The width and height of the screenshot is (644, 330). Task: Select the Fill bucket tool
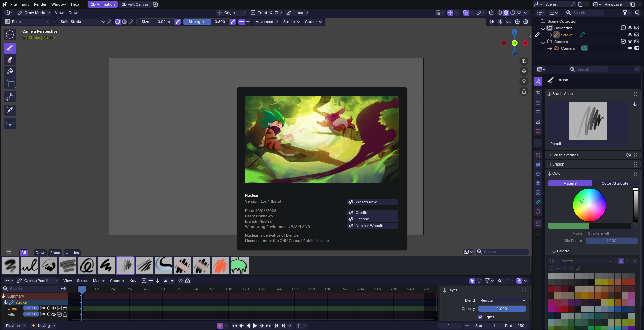[x=10, y=71]
